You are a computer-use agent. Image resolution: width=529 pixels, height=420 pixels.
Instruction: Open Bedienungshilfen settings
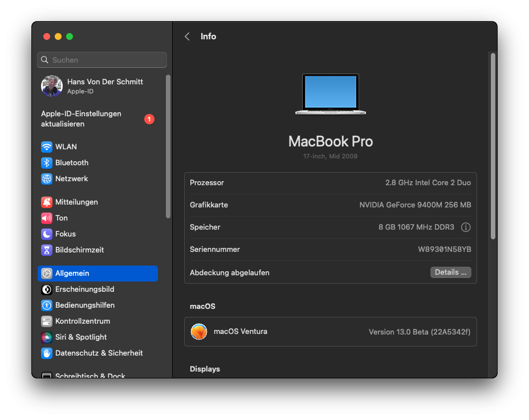coord(98,305)
